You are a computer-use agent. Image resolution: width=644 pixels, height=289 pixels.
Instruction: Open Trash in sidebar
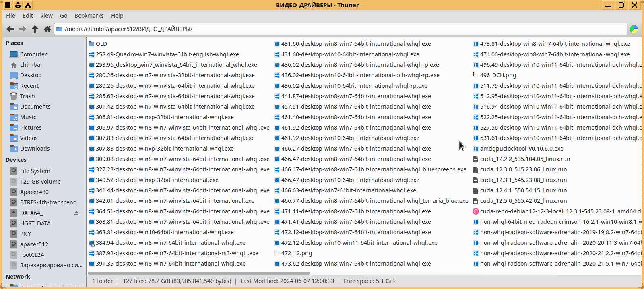click(x=27, y=96)
